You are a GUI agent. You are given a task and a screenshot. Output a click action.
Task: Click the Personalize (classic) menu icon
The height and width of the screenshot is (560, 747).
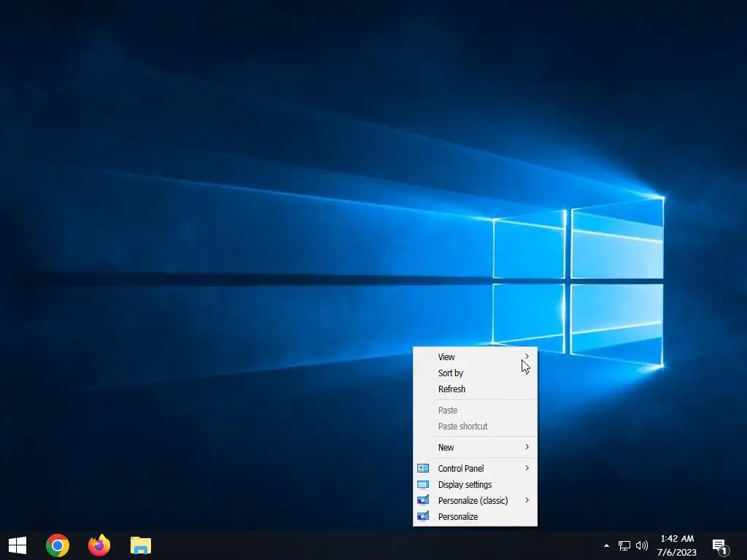[423, 500]
